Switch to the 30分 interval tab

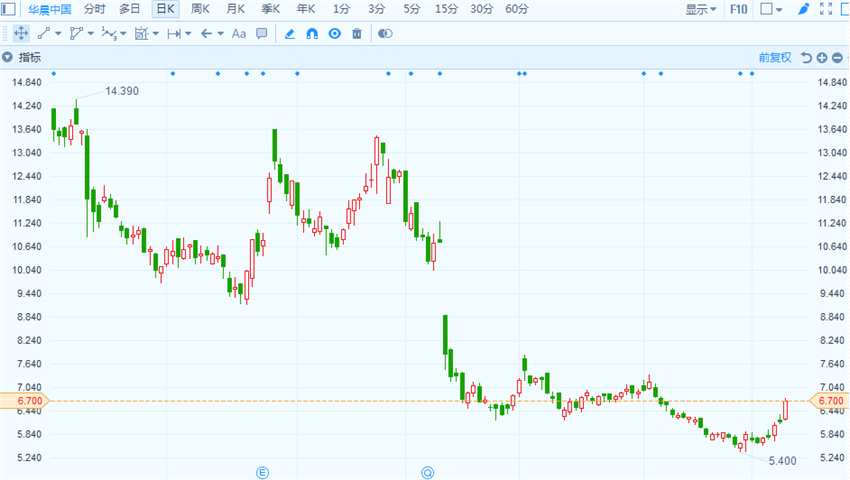tap(481, 9)
